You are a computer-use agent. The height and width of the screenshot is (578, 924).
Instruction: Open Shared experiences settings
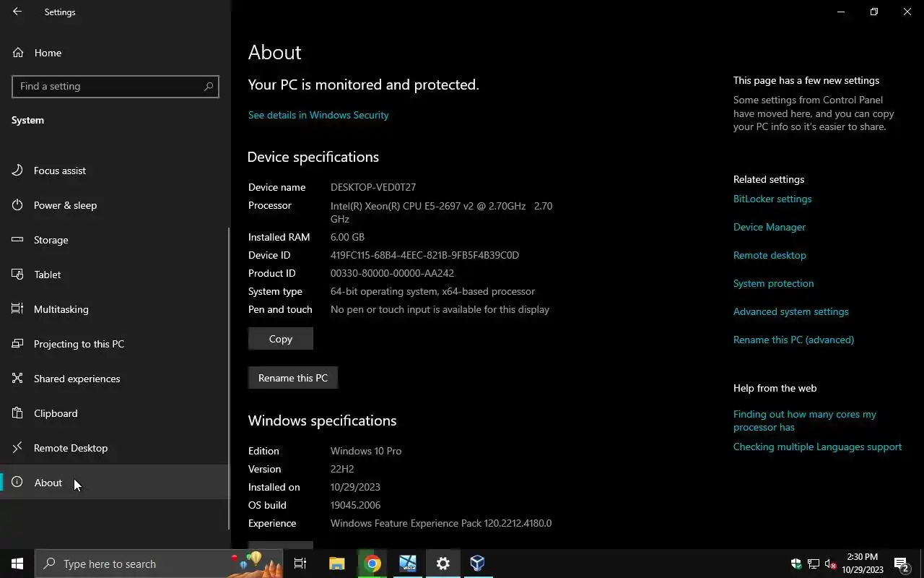(115, 379)
